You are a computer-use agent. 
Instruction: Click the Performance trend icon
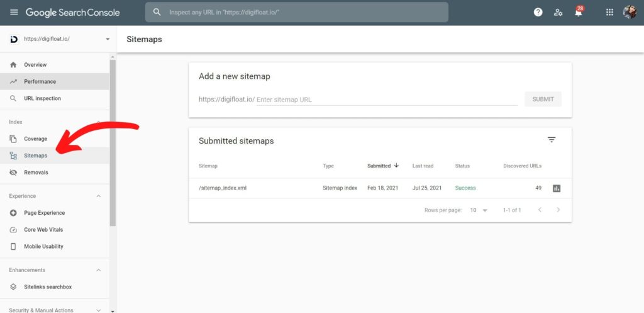(13, 81)
